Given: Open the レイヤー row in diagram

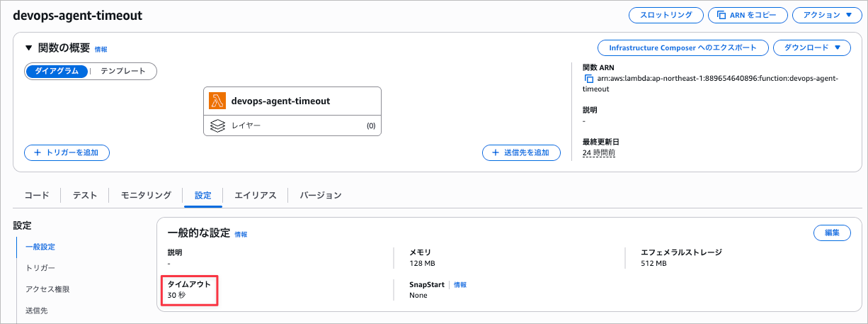Looking at the screenshot, I should tap(292, 125).
